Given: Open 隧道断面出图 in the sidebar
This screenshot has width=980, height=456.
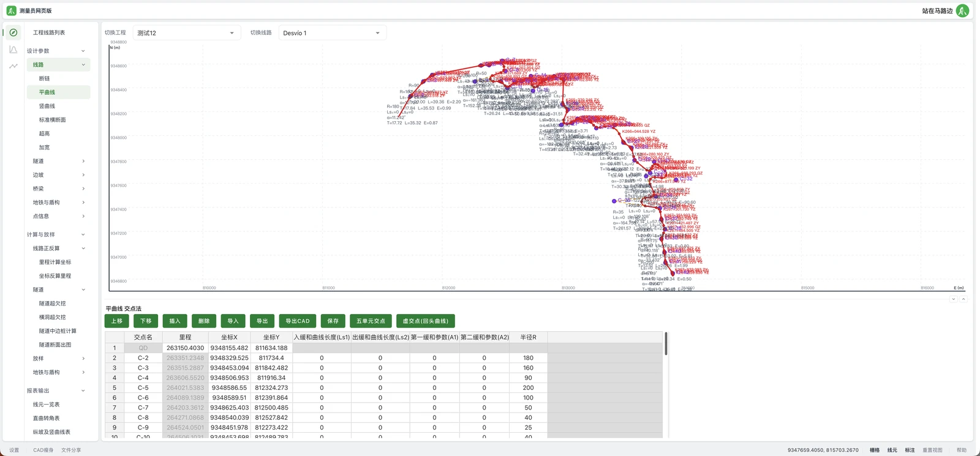Looking at the screenshot, I should [x=55, y=345].
